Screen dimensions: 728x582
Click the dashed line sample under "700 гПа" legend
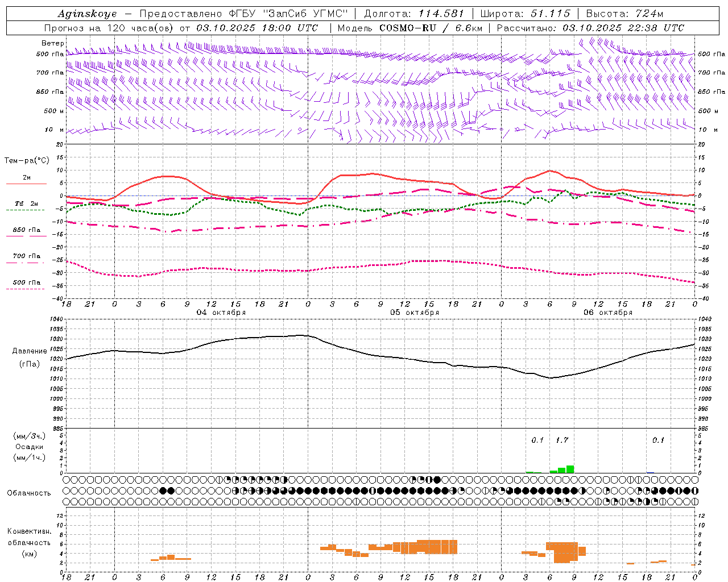point(25,263)
